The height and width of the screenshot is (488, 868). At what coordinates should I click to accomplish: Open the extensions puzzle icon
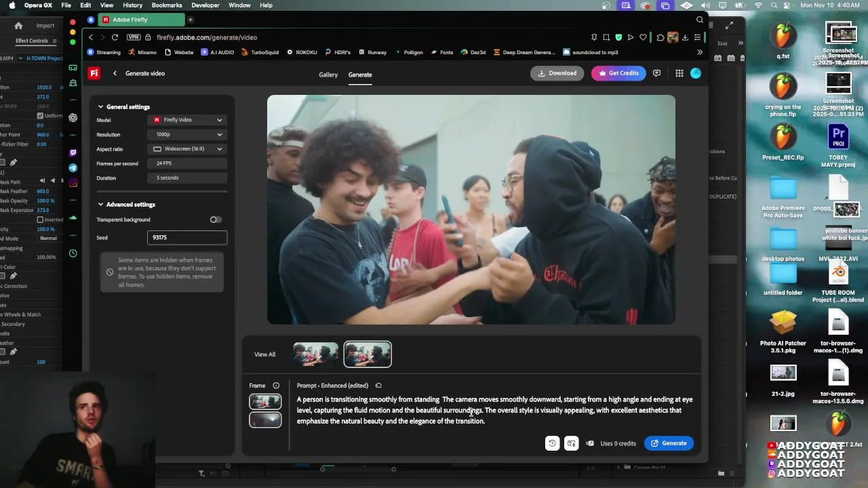click(660, 37)
